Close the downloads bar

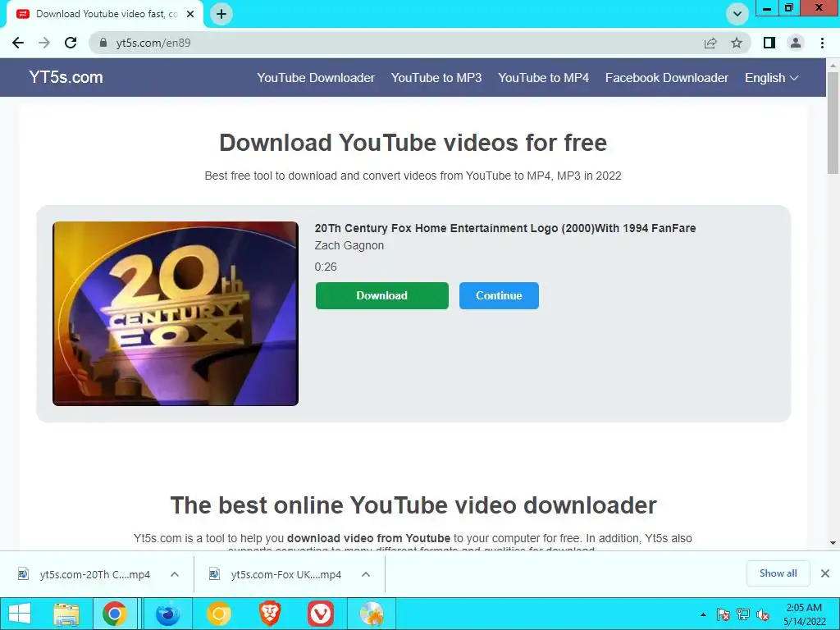click(x=825, y=573)
